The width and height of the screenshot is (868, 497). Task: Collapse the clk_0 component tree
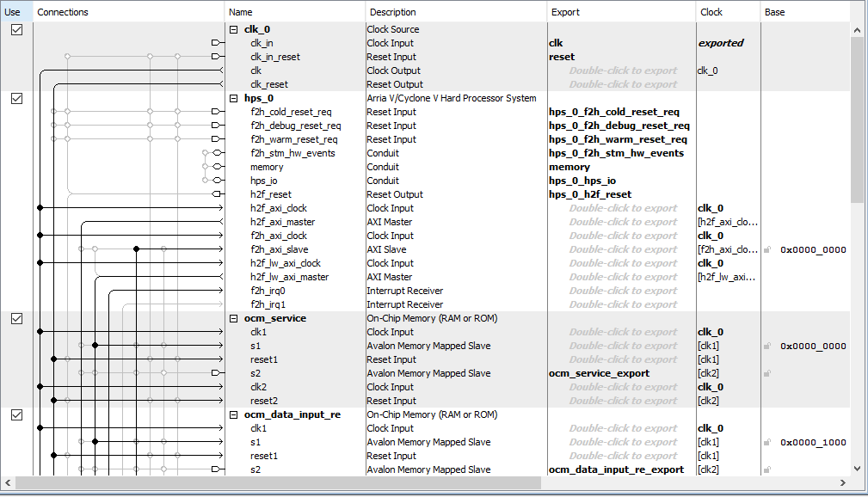pyautogui.click(x=234, y=29)
